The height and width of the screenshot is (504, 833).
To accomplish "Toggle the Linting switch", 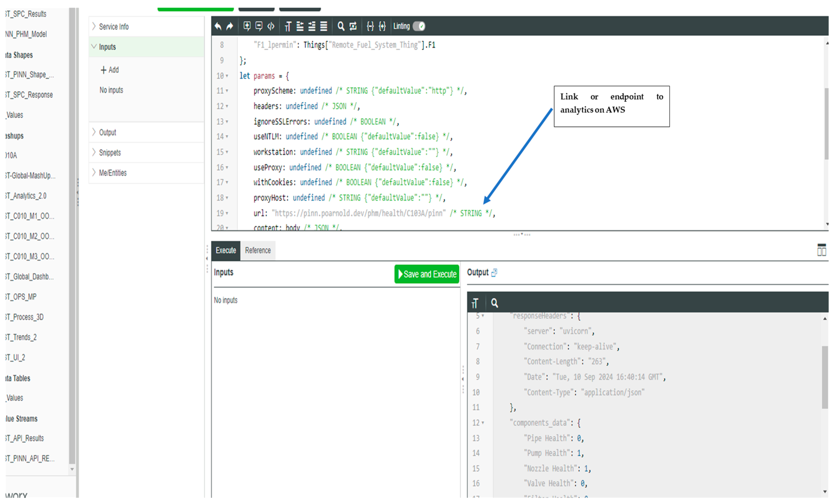I will coord(419,26).
